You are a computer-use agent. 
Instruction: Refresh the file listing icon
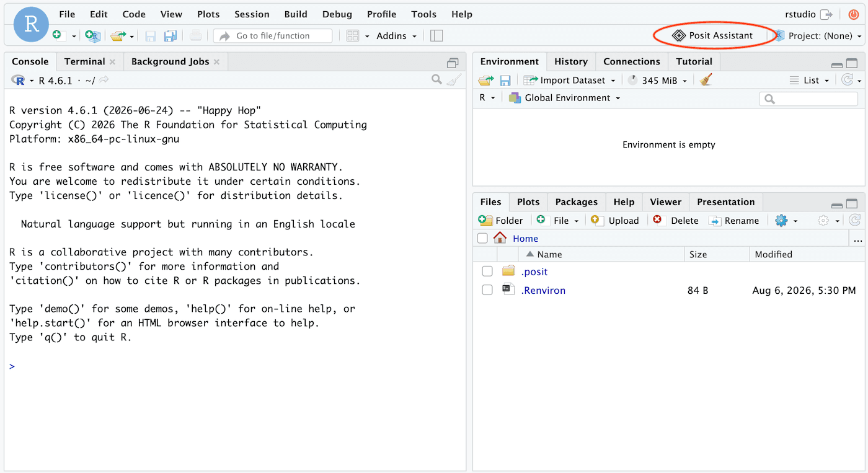click(854, 220)
